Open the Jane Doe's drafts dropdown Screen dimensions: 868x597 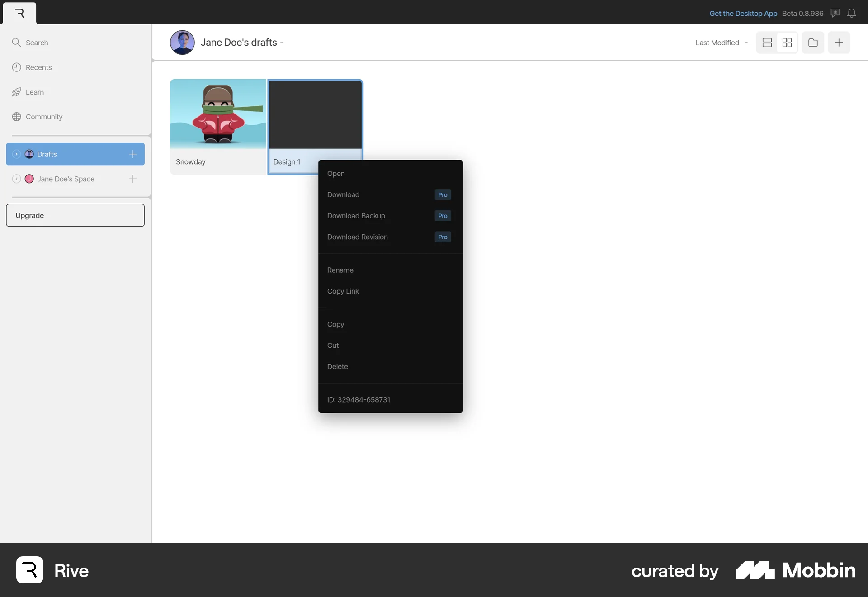pos(283,42)
